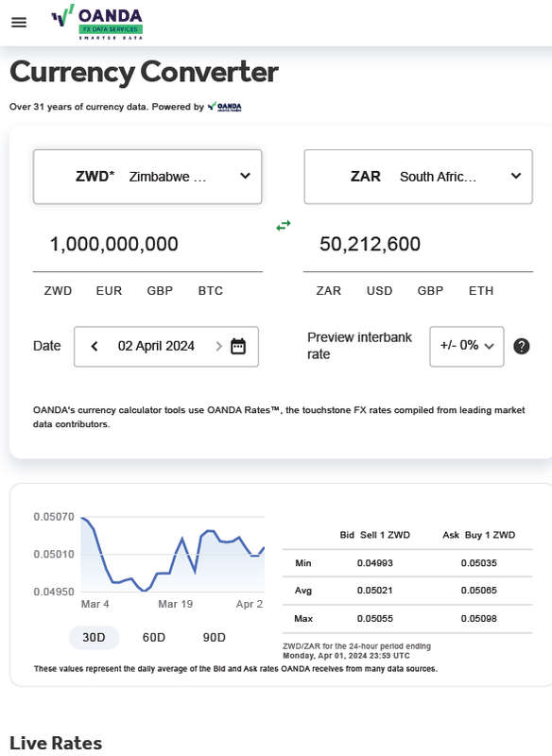Go to next date with right arrow
Viewport: 552px width, 756px height.
218,346
